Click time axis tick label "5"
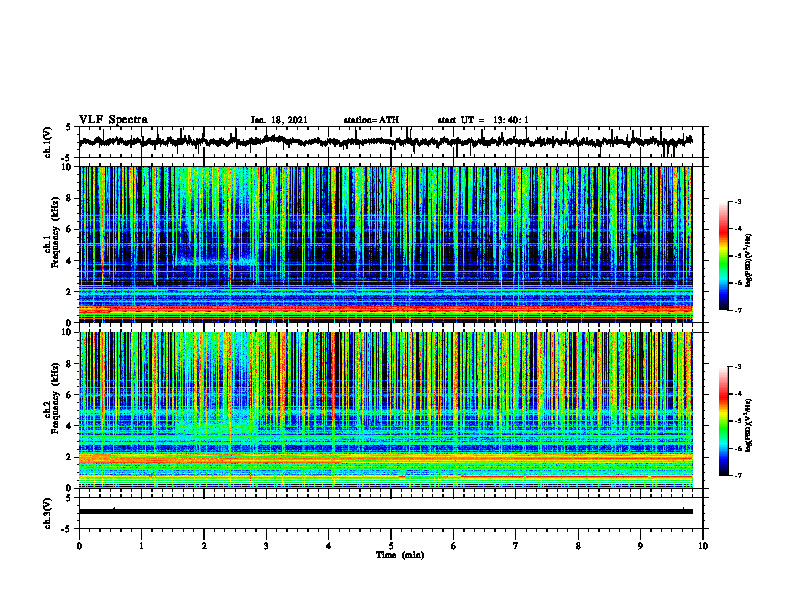Screen dimensions: 792x612 pos(391,546)
